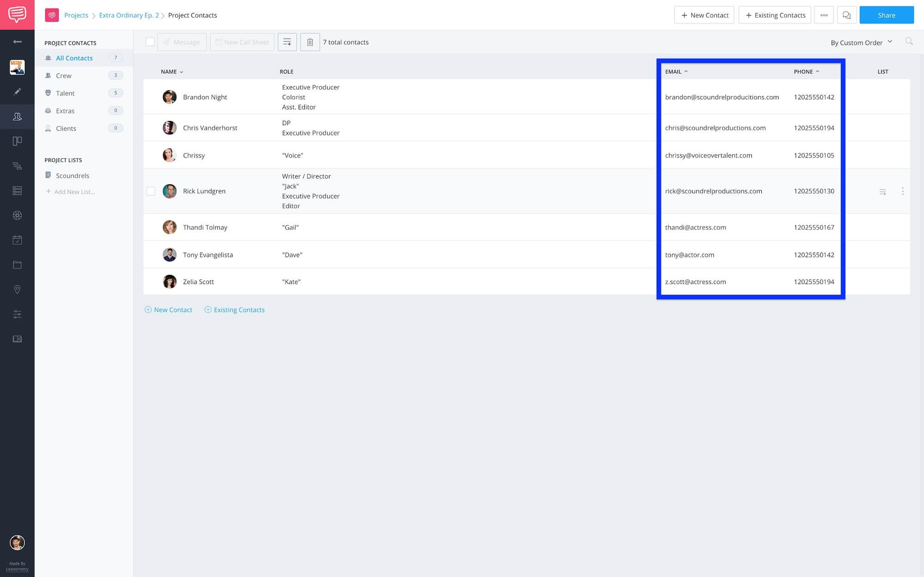924x577 pixels.
Task: Select the Extras contacts group
Action: point(84,110)
